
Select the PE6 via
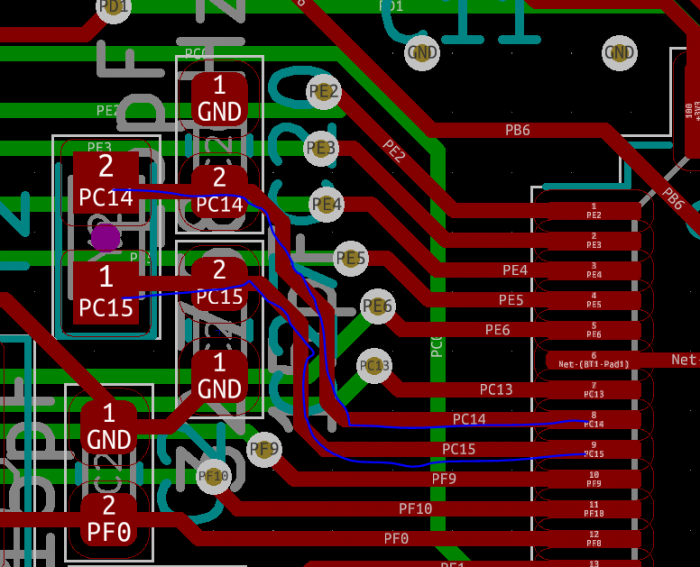tap(378, 306)
